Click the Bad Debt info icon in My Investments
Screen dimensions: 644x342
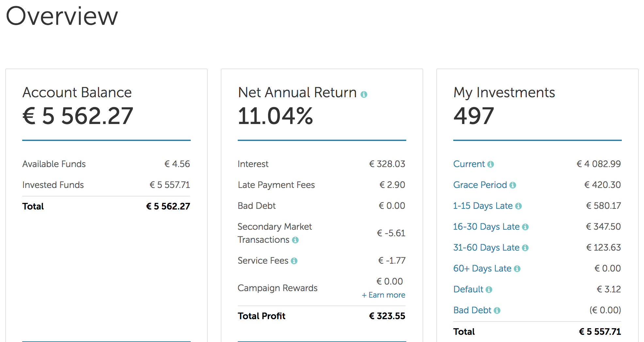[x=497, y=310]
